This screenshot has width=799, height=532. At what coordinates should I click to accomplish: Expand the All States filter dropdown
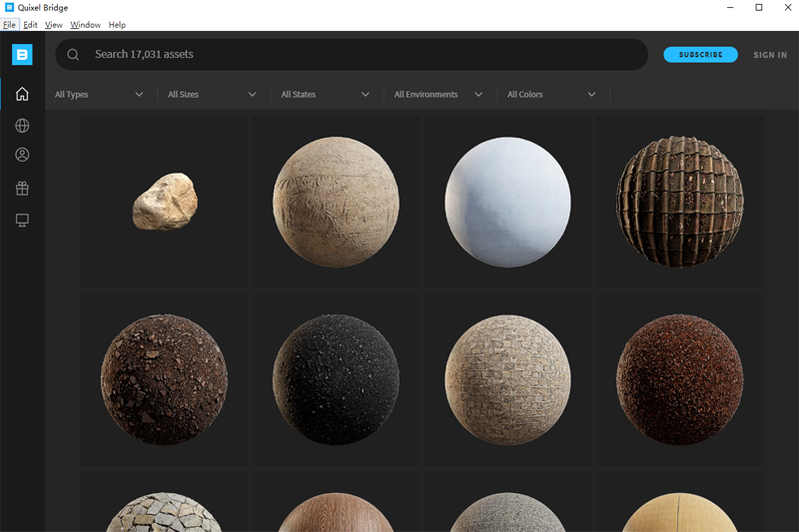point(326,94)
